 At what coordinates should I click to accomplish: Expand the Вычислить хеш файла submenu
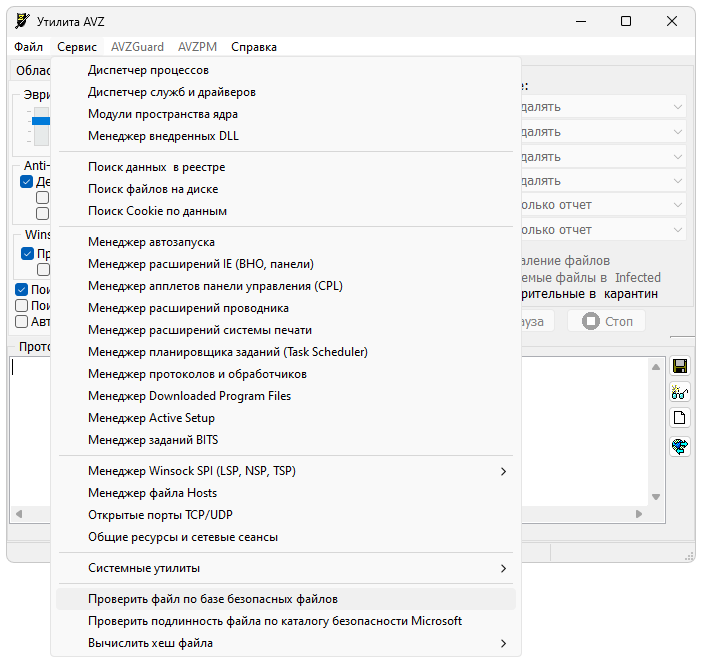(503, 643)
